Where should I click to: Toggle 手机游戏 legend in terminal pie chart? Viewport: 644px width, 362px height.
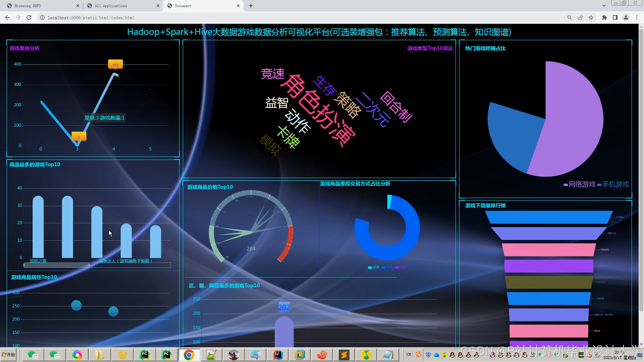(613, 184)
